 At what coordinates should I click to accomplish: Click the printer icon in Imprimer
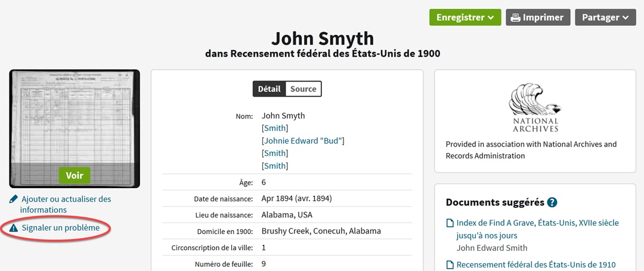515,18
